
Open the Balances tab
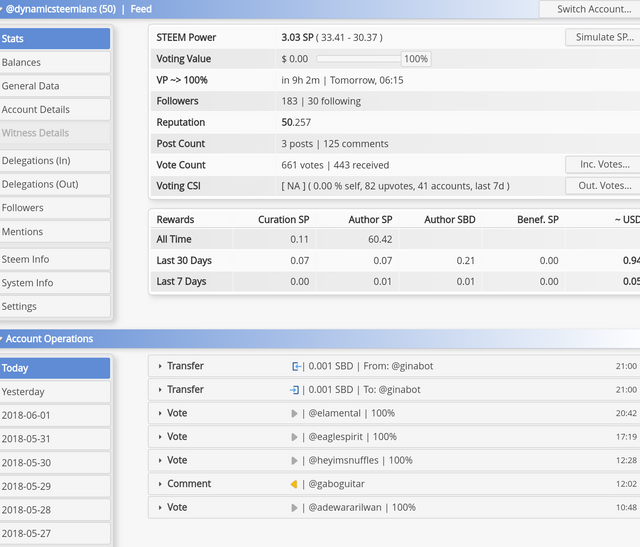[x=55, y=62]
